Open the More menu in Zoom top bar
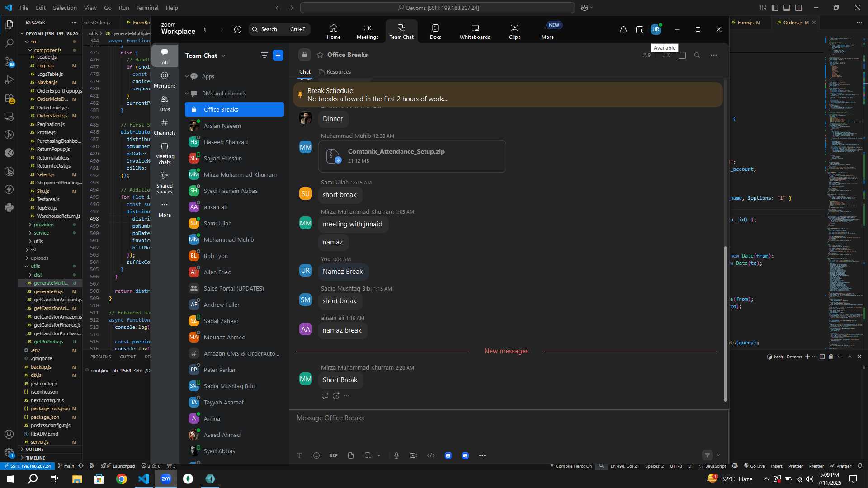 (x=547, y=32)
